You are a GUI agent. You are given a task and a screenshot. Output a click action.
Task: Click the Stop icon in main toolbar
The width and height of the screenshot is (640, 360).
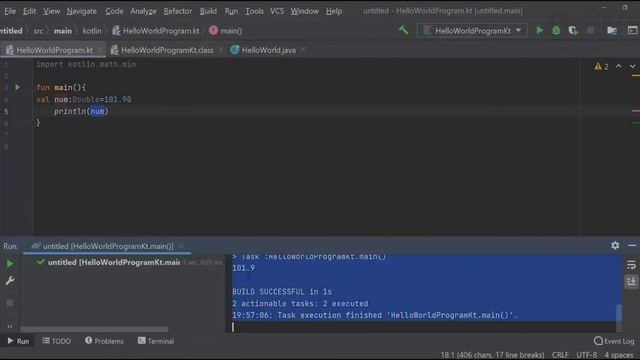tap(590, 30)
